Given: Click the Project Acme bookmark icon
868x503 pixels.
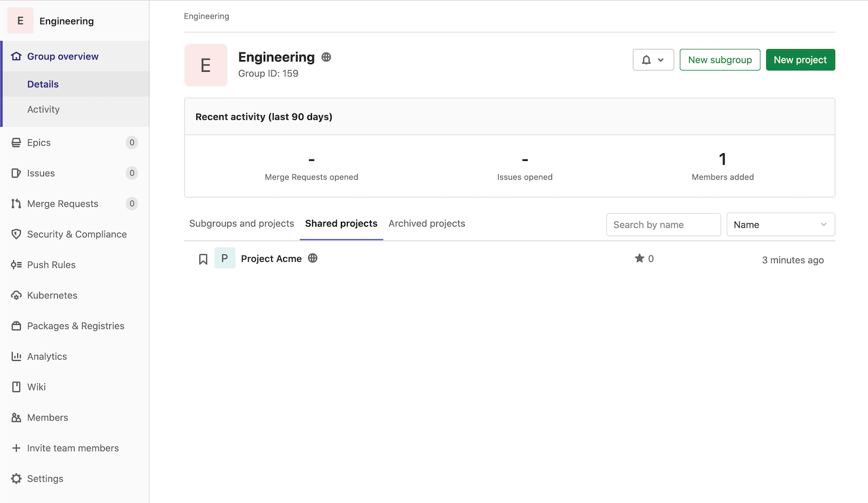Looking at the screenshot, I should click(203, 259).
